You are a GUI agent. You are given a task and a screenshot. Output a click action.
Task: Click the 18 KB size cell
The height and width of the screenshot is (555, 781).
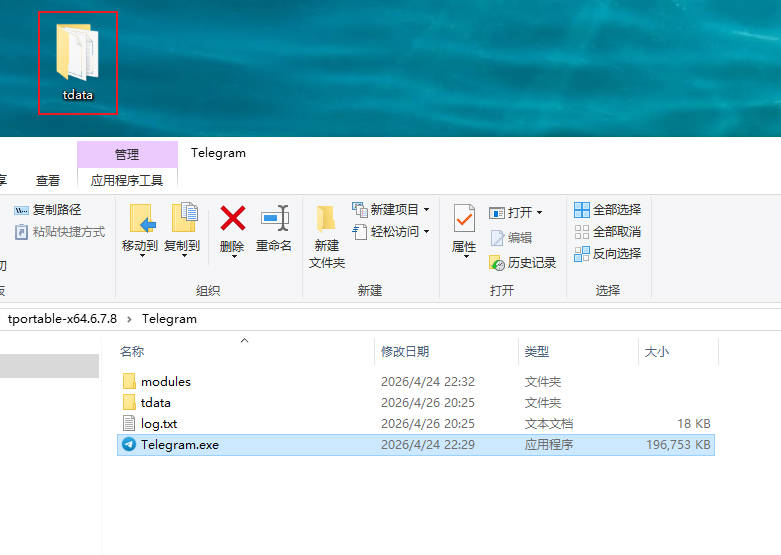coord(694,423)
